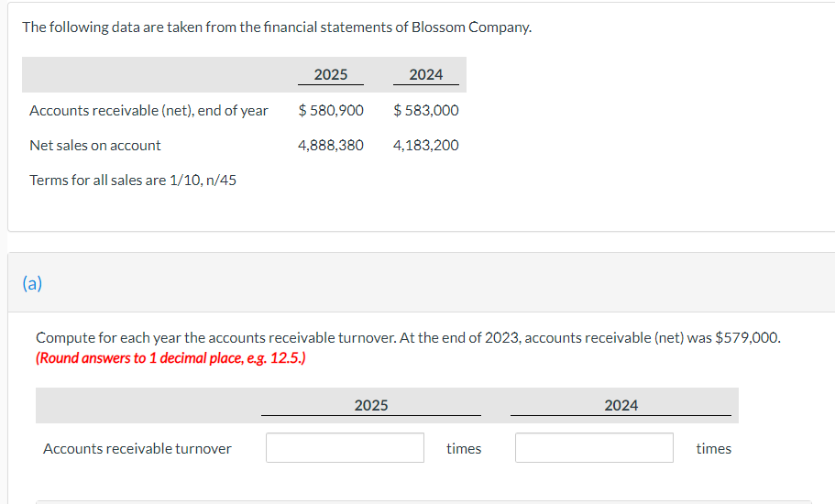Click the 4,183,200 net sales figure

coord(425,145)
